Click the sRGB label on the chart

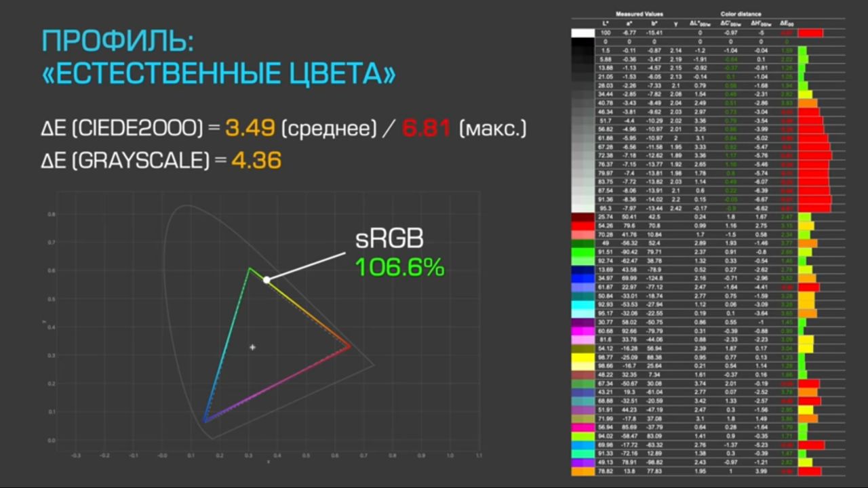click(389, 240)
